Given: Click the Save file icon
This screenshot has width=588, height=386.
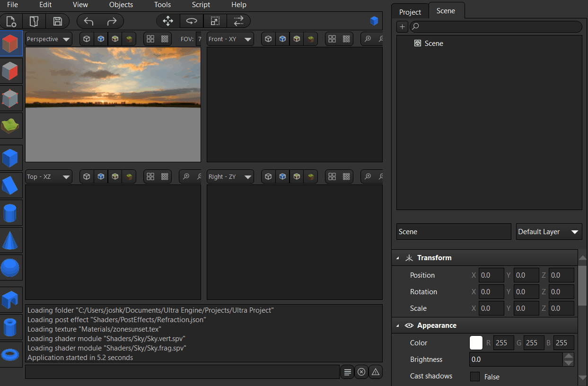Looking at the screenshot, I should [x=57, y=21].
